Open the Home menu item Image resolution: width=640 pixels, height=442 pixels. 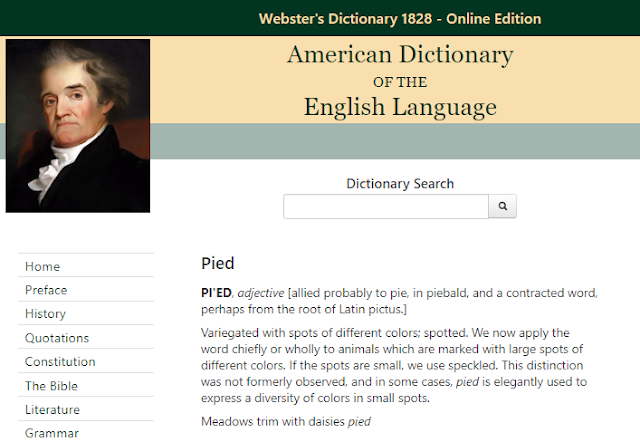pyautogui.click(x=86, y=267)
